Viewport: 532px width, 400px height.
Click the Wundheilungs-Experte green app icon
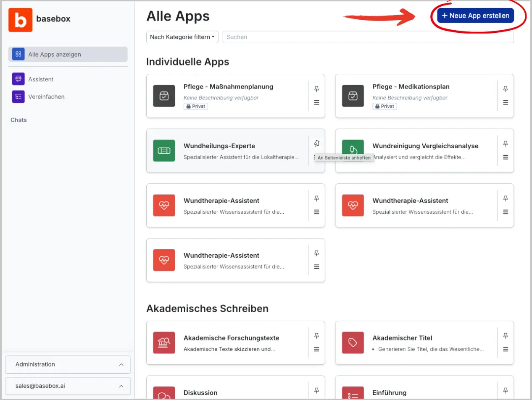(x=164, y=151)
